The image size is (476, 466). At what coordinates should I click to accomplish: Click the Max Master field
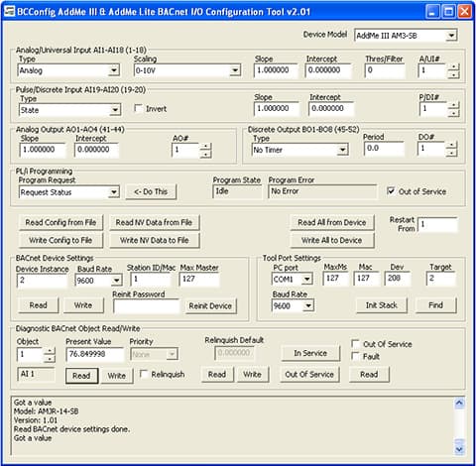199,280
